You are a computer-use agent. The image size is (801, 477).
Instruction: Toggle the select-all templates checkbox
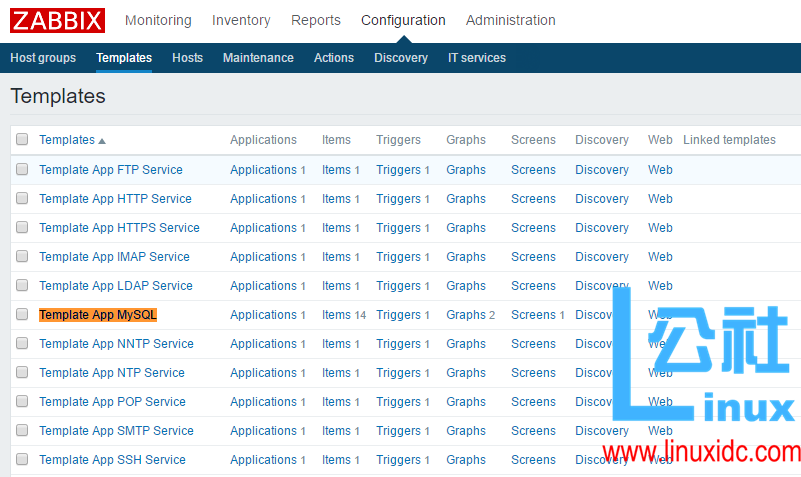(x=22, y=139)
